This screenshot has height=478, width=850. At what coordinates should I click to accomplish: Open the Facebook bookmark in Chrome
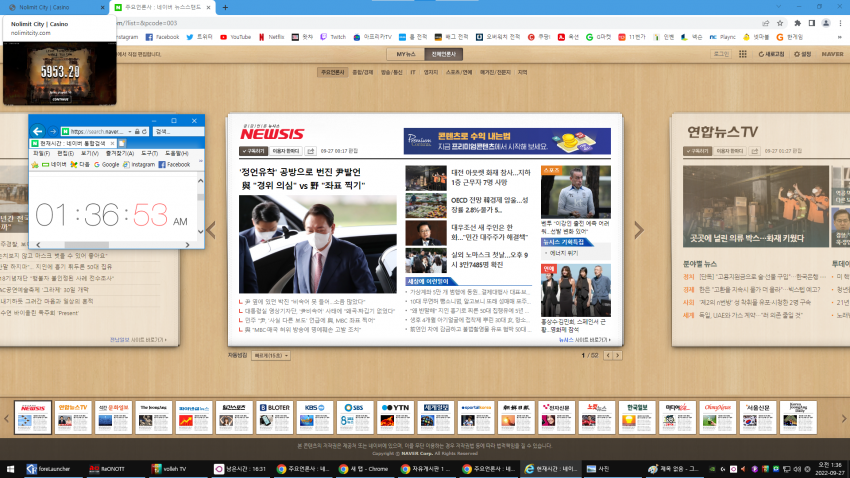point(162,37)
